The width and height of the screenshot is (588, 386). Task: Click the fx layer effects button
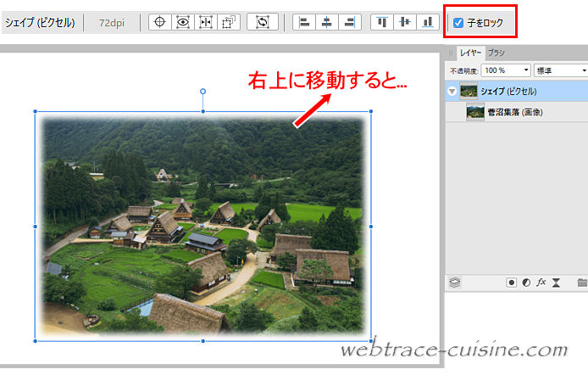(x=541, y=283)
